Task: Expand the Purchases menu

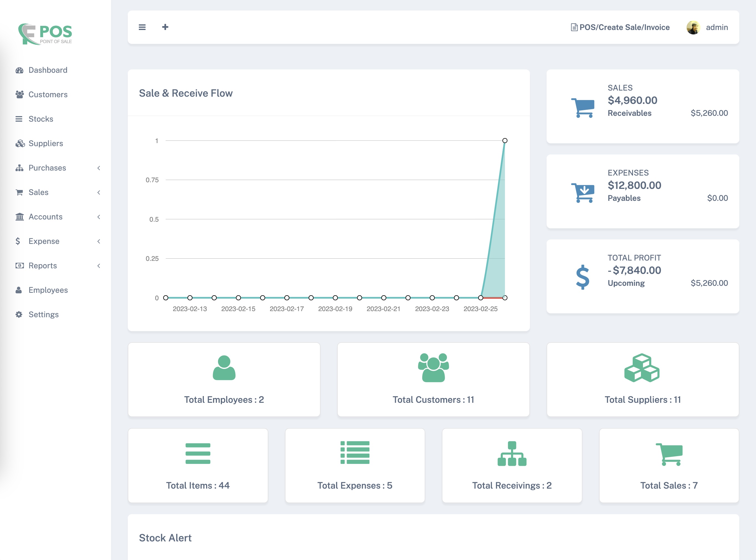Action: (98, 168)
